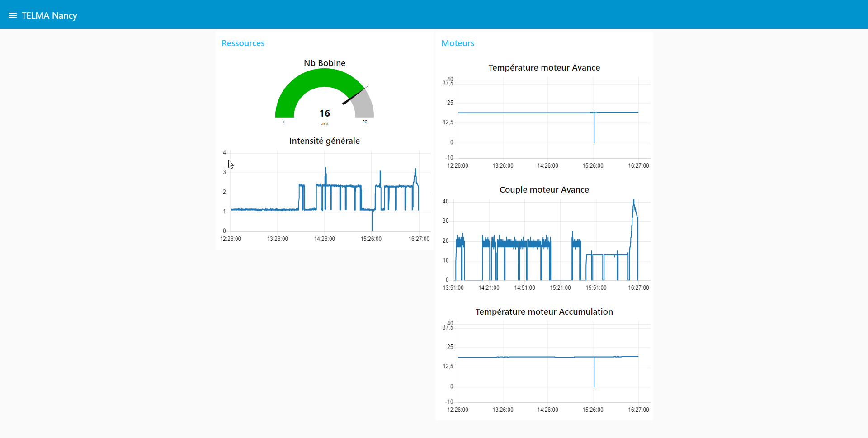868x438 pixels.
Task: Click the 16:27:00 label under Intensité générale
Action: tap(419, 239)
